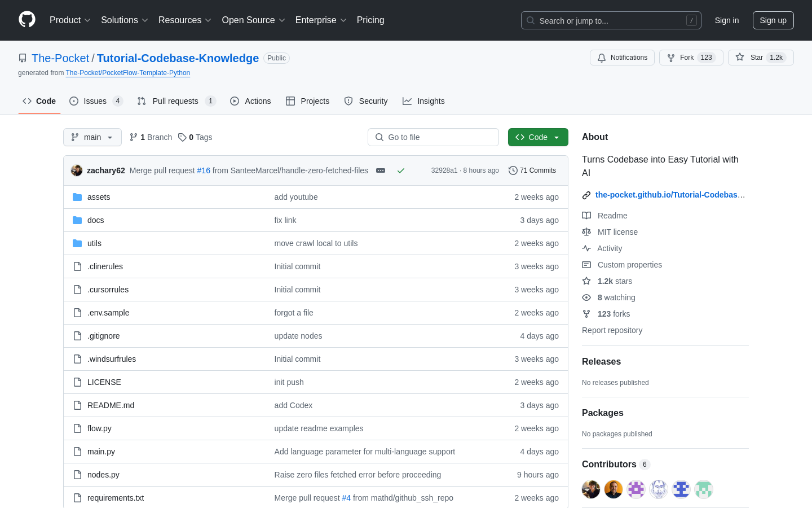This screenshot has height=508, width=812.
Task: Click the file icon for LICENSE
Action: point(77,382)
